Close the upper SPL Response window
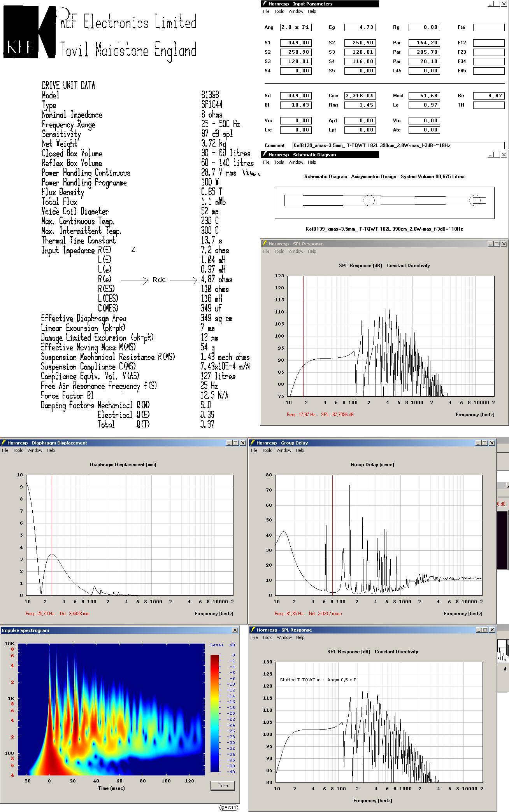509x812 pixels. click(504, 244)
